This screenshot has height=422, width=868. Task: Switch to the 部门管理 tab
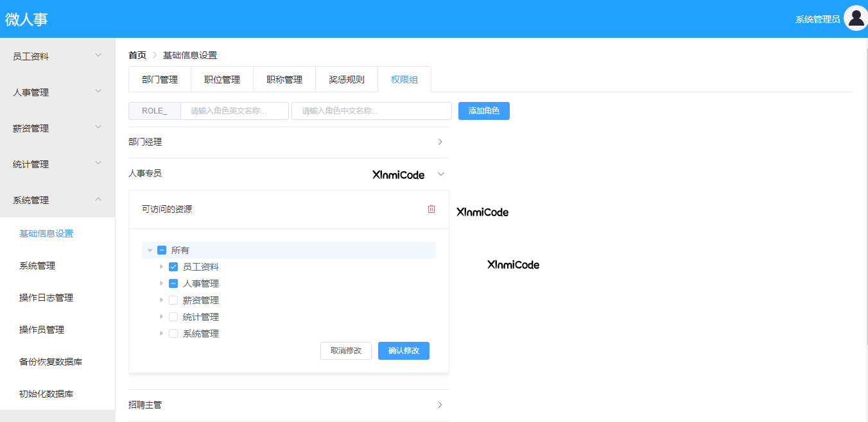click(160, 80)
